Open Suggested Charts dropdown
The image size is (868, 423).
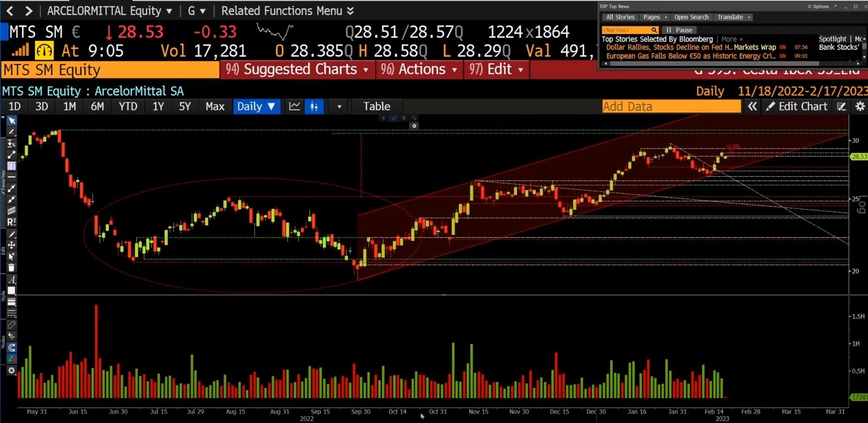tap(297, 69)
